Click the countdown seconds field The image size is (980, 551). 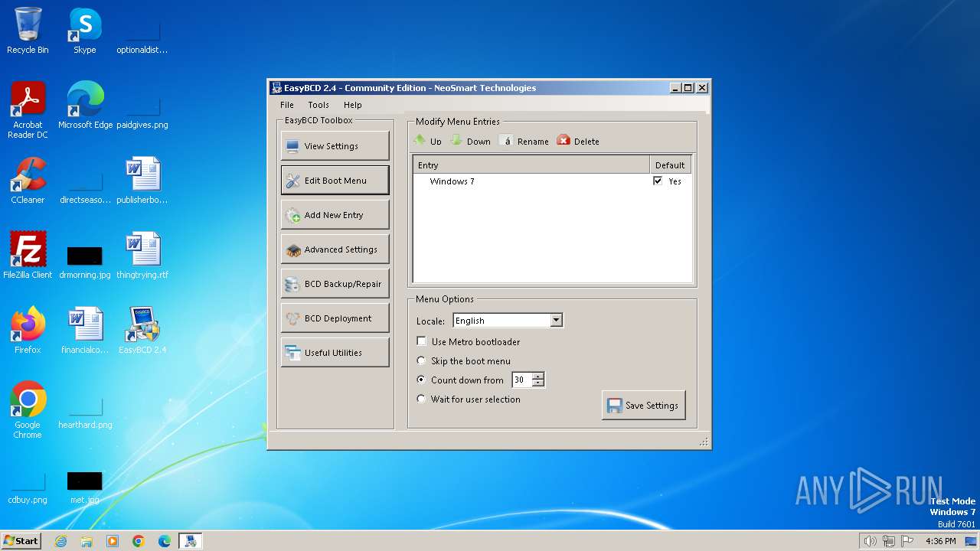pos(521,380)
